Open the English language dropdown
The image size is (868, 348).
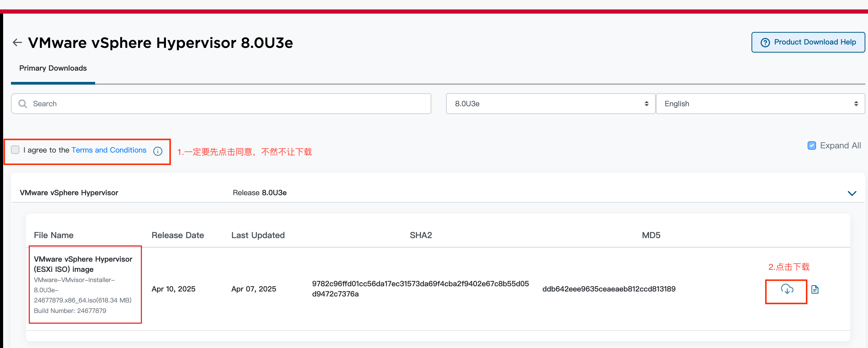761,104
